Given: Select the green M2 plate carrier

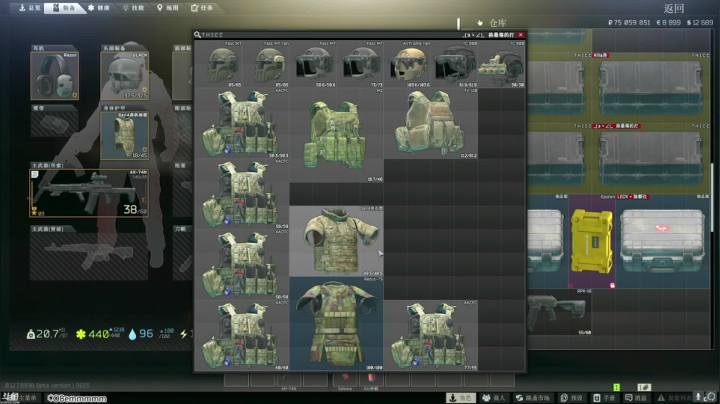Looking at the screenshot, I should (337, 135).
